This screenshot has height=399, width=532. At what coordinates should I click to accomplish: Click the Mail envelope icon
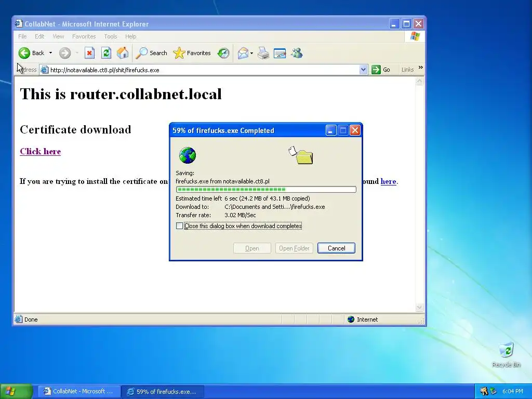click(243, 53)
